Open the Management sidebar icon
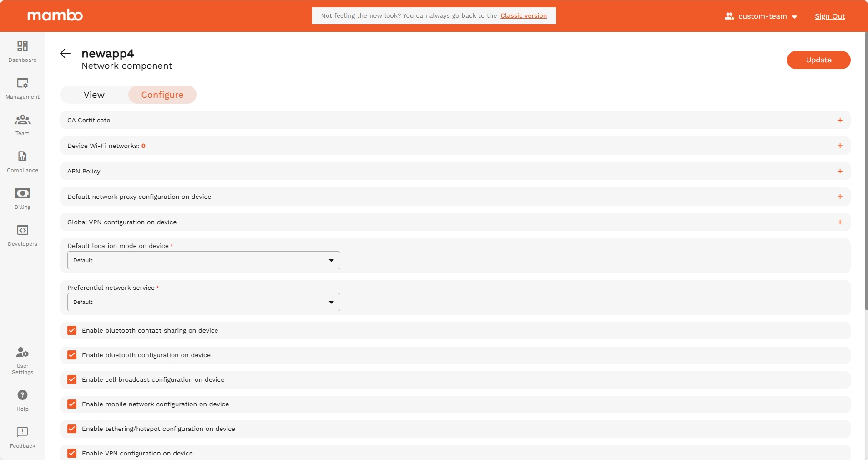Image resolution: width=868 pixels, height=460 pixels. [22, 83]
